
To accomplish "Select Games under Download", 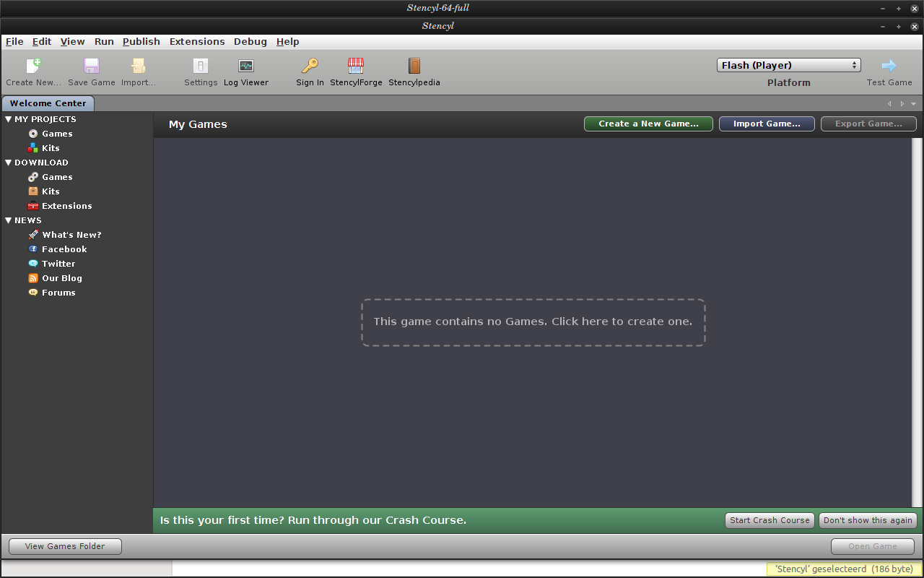I will (x=57, y=177).
